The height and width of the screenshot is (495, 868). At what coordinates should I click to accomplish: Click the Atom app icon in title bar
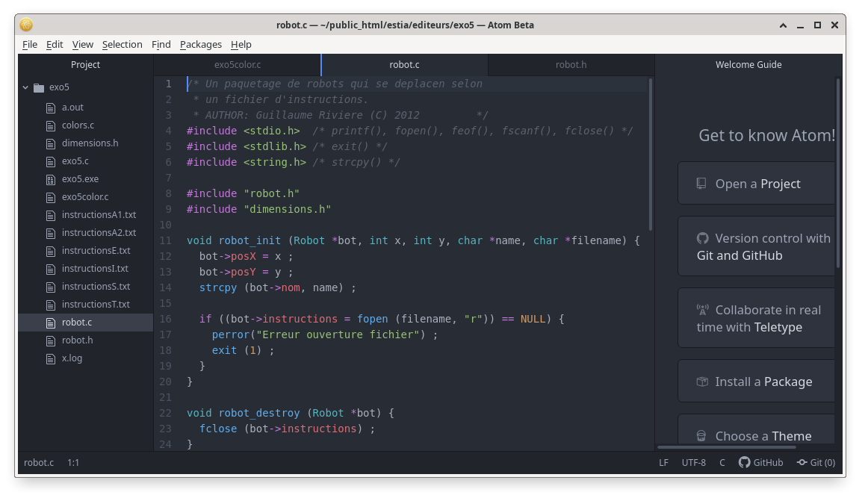pos(26,25)
